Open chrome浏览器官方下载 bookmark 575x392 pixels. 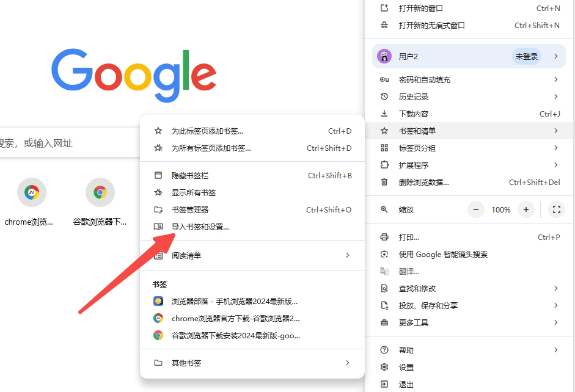click(x=252, y=318)
